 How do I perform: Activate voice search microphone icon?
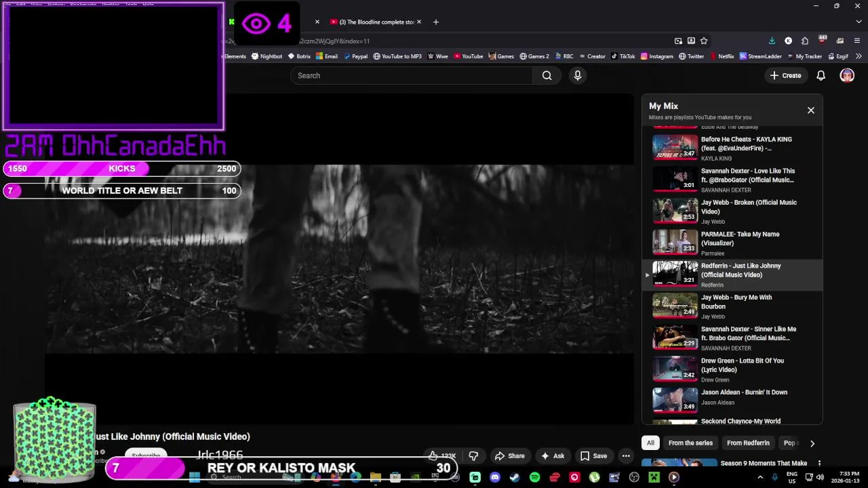(578, 75)
